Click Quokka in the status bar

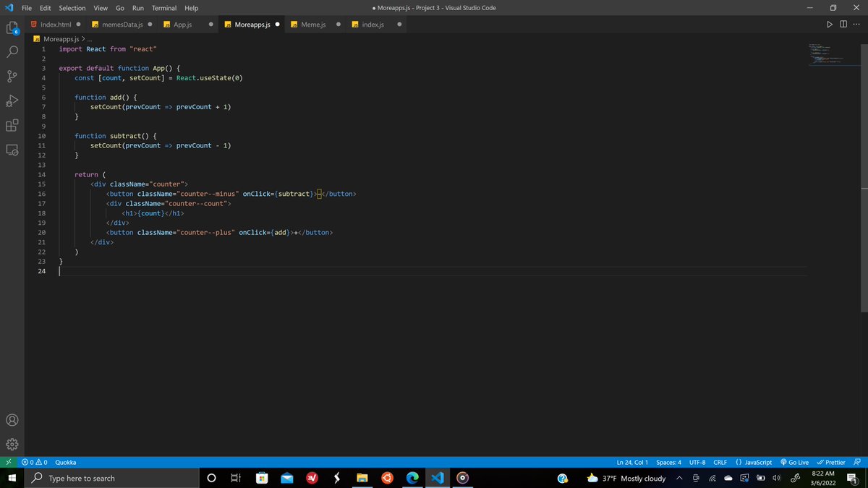(65, 462)
